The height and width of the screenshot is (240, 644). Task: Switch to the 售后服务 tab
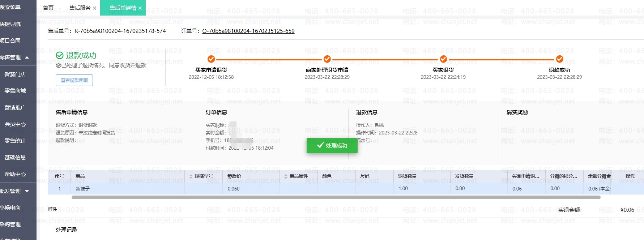tap(80, 8)
